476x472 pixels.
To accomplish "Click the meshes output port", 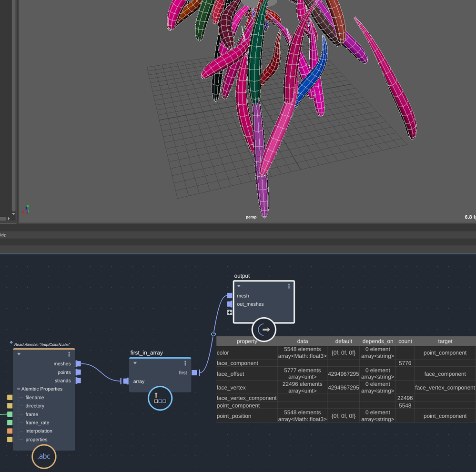I will (78, 363).
